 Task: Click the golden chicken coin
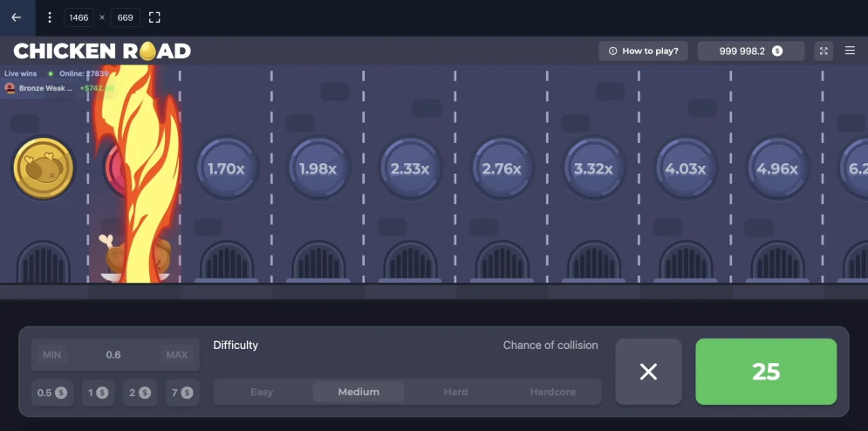pos(43,168)
